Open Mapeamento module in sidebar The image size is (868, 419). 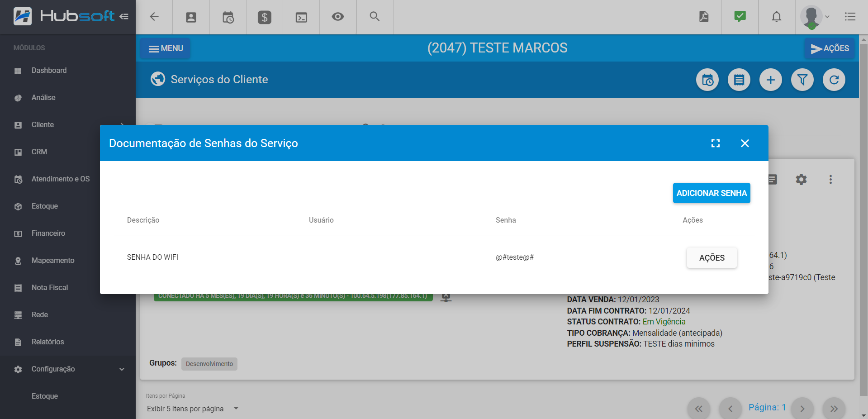(50, 261)
